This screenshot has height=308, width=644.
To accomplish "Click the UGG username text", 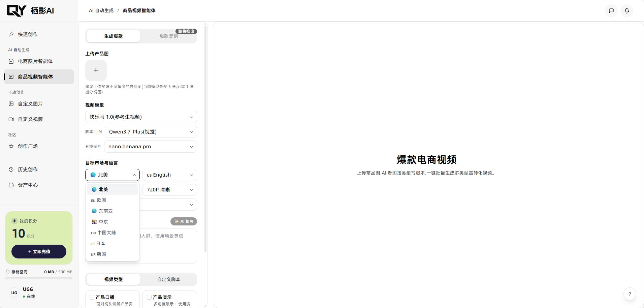I will pyautogui.click(x=28, y=289).
